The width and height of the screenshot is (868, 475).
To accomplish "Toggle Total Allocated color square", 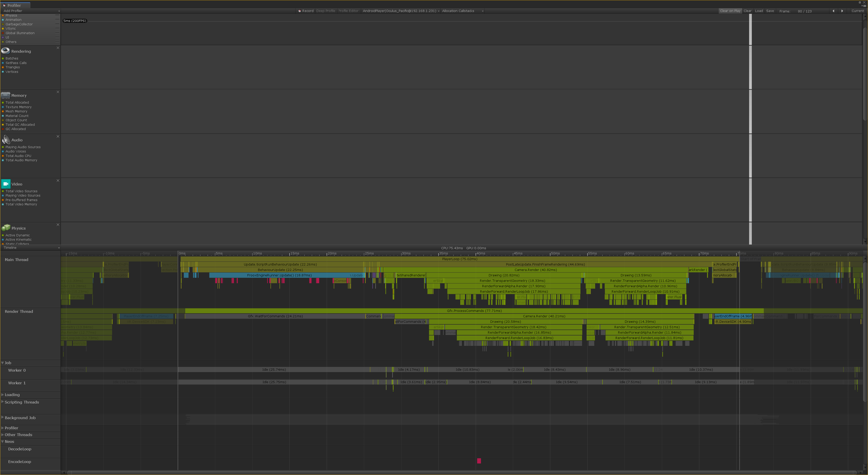I will pos(3,103).
